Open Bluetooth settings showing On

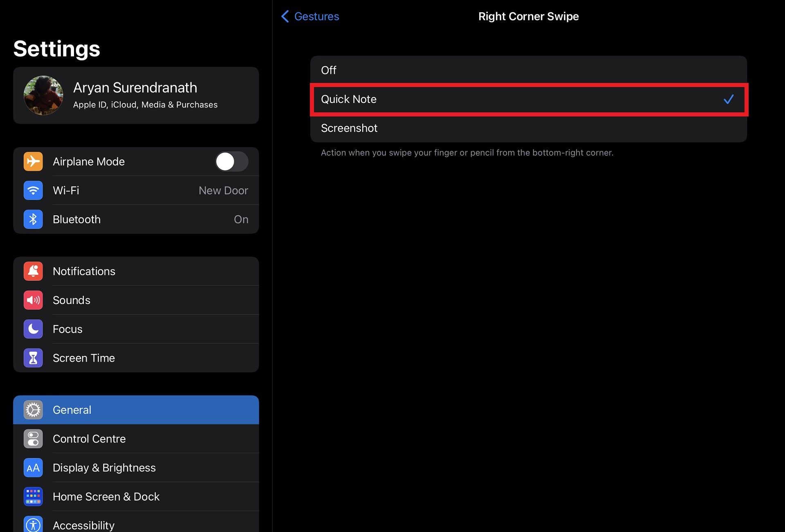(x=136, y=219)
